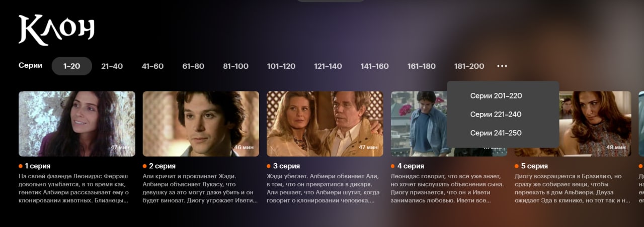Open episode 3 thumbnail with couple
The width and height of the screenshot is (644, 227).
click(x=325, y=124)
